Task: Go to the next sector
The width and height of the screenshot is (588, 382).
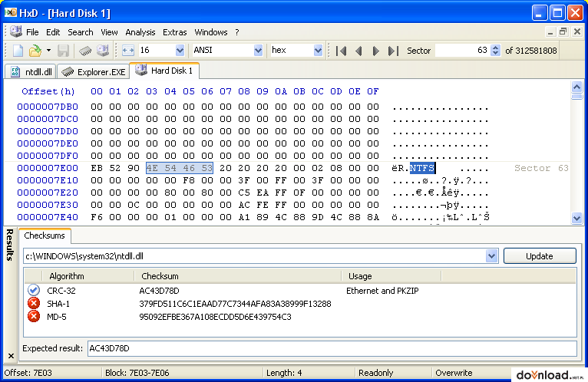Action: pos(375,51)
